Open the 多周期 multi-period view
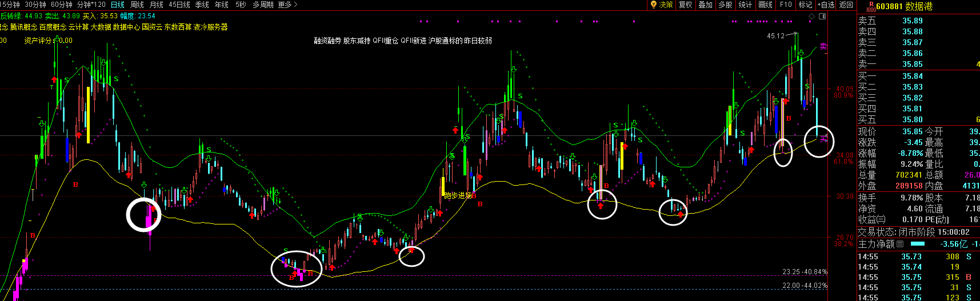This screenshot has height=301, width=980. pos(263,5)
